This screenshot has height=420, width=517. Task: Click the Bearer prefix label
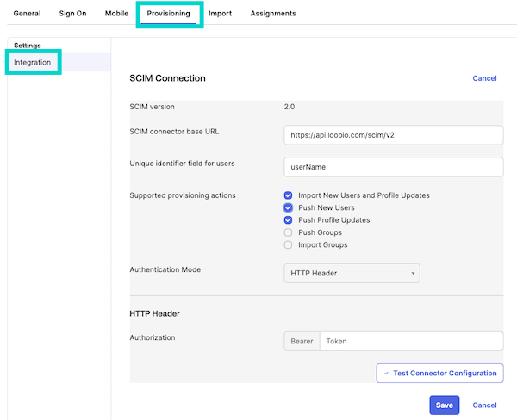302,342
